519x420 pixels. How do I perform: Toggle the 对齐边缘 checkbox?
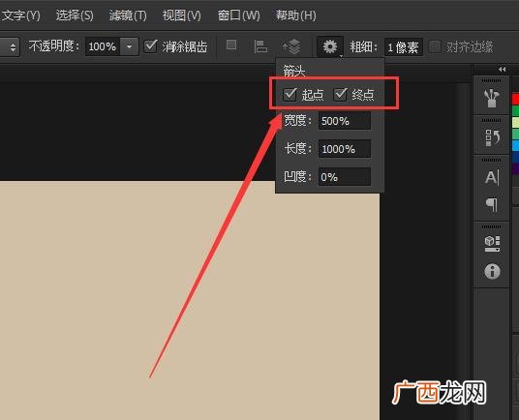(x=434, y=46)
